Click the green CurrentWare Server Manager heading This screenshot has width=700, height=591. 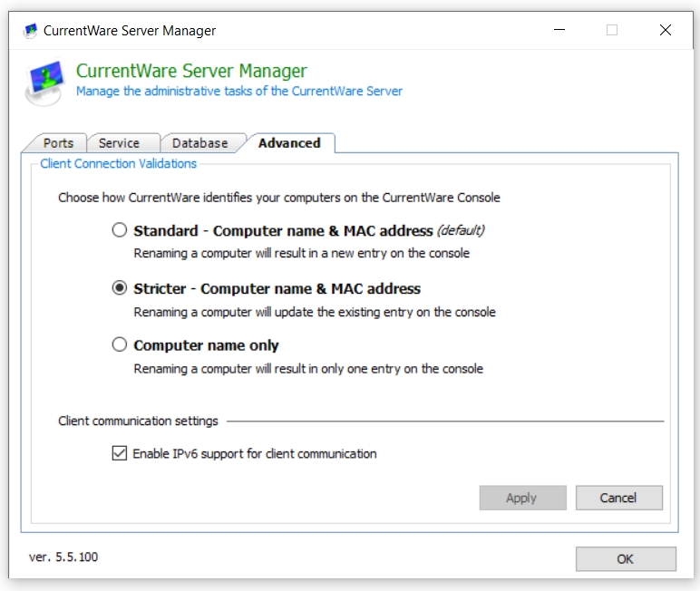pos(191,71)
